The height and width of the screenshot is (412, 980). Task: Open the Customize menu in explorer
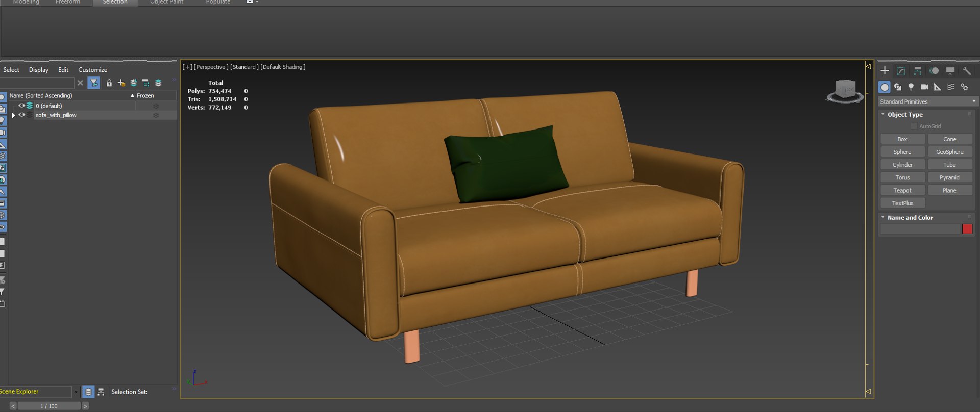(92, 70)
